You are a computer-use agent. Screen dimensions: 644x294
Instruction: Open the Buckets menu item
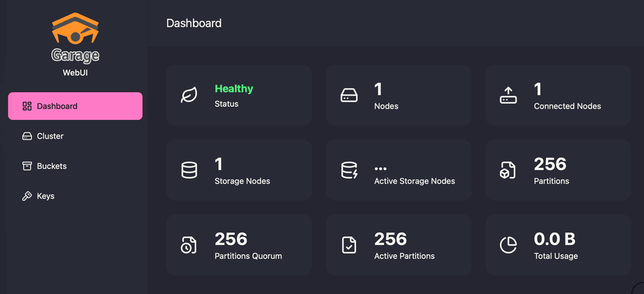coord(52,166)
